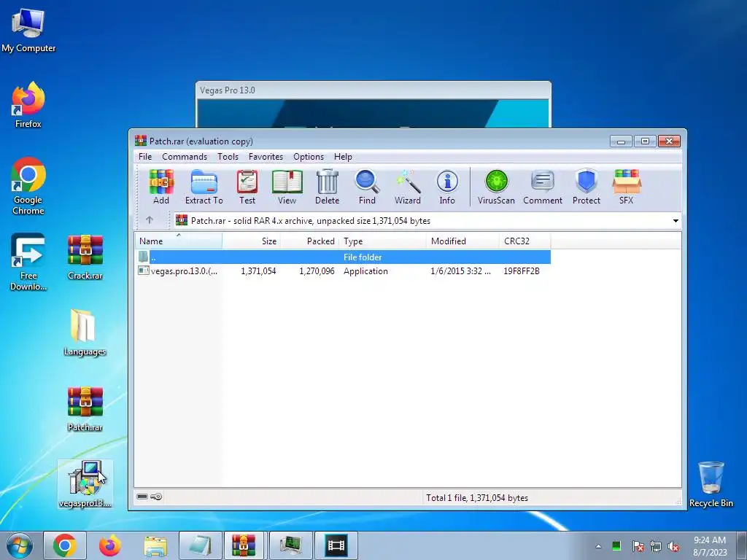The image size is (747, 560).
Task: Open the Comment tool
Action: coord(543,187)
